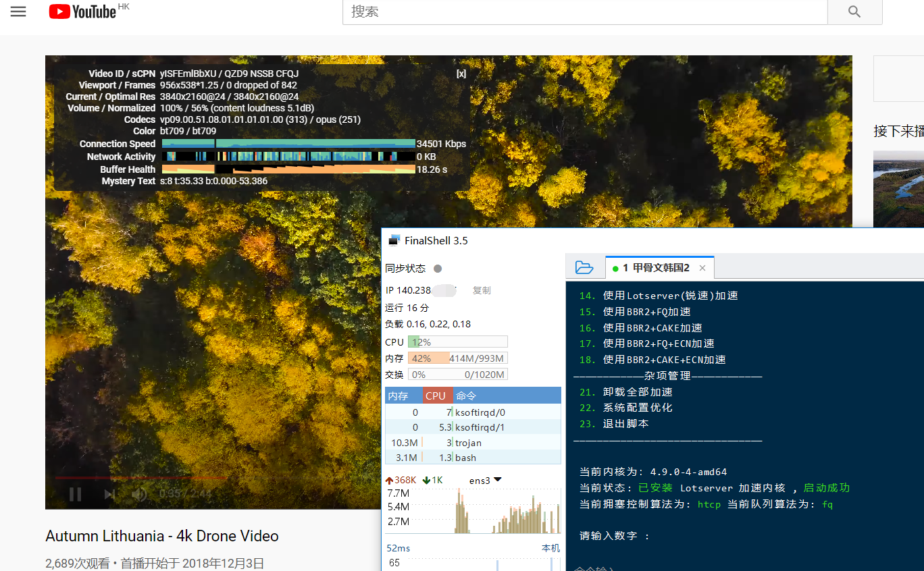Close the stats for nerds overlay
The image size is (924, 571).
pos(461,74)
